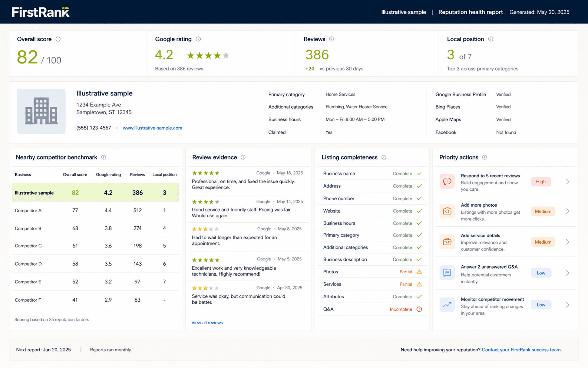
Task: Click 'Reputation health report' header text
Action: (470, 12)
